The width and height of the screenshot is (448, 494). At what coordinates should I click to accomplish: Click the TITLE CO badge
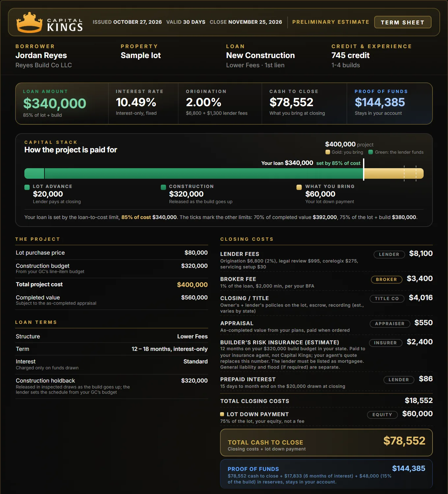[x=387, y=298]
